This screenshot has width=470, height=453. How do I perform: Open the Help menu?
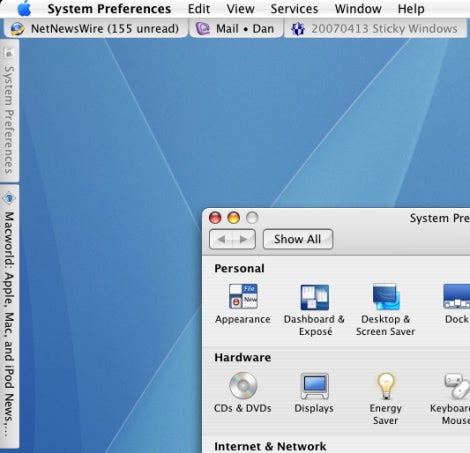click(x=411, y=9)
